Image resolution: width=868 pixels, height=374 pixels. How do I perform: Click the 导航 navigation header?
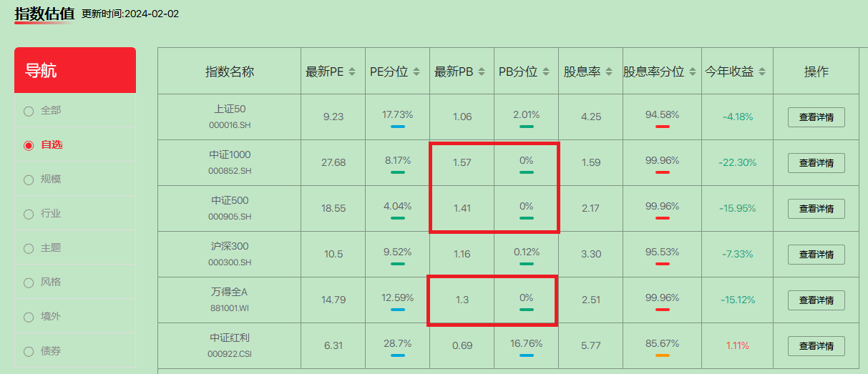click(x=75, y=70)
